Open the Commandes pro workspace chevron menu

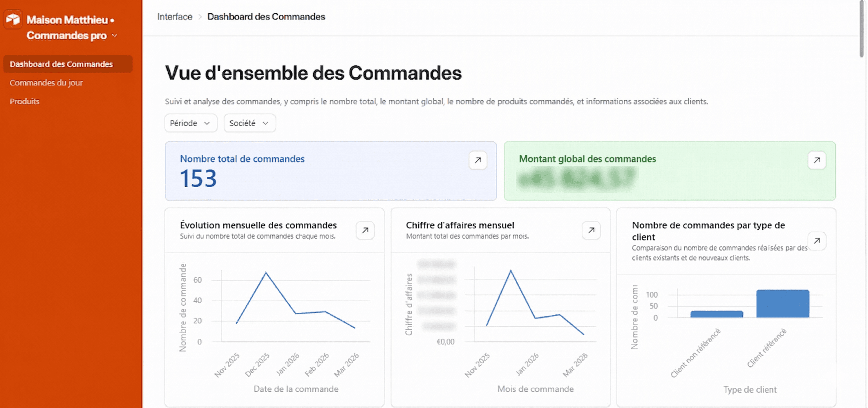(115, 36)
